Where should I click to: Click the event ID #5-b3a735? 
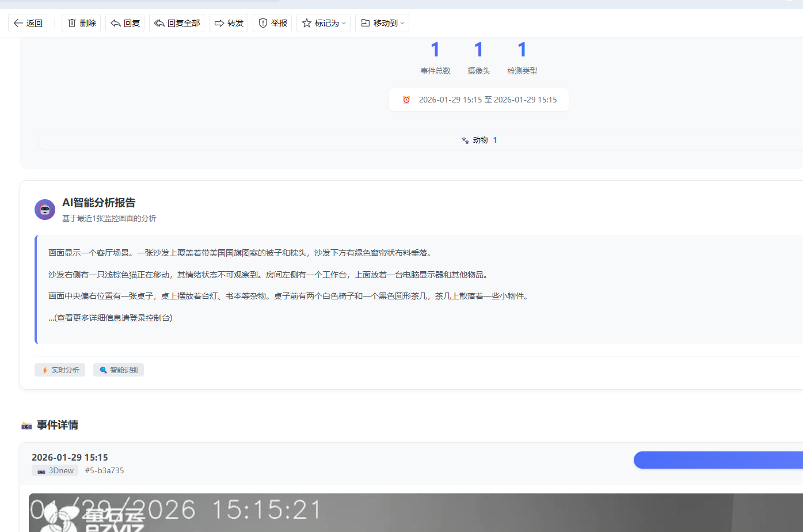(104, 470)
